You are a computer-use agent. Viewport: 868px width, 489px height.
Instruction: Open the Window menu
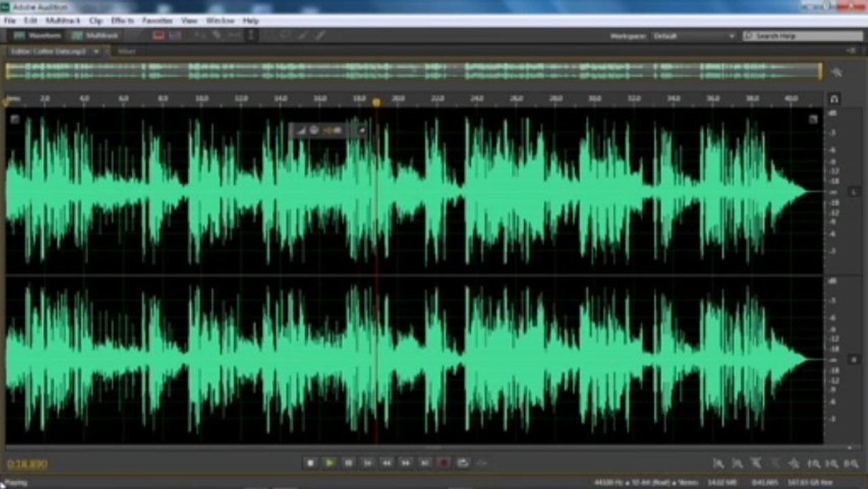tap(220, 21)
